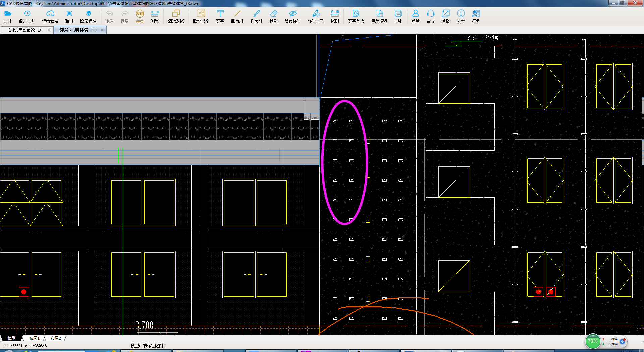644x352 pixels.
Task: Select the 任意线 freehand line tool
Action: [256, 16]
